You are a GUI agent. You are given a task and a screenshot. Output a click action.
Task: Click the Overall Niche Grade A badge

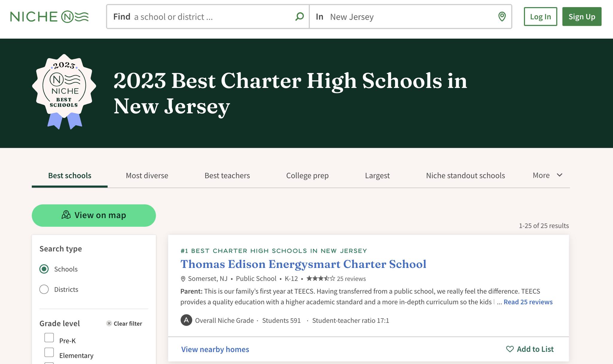(186, 320)
